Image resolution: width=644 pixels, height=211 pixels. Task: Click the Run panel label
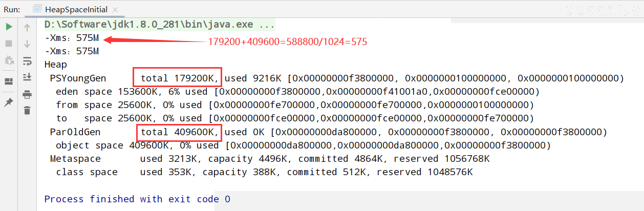[x=12, y=9]
